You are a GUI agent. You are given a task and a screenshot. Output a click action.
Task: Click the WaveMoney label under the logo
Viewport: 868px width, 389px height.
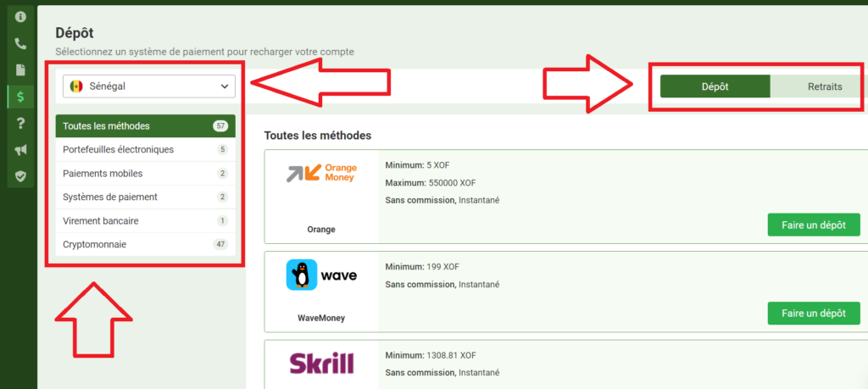tap(321, 318)
